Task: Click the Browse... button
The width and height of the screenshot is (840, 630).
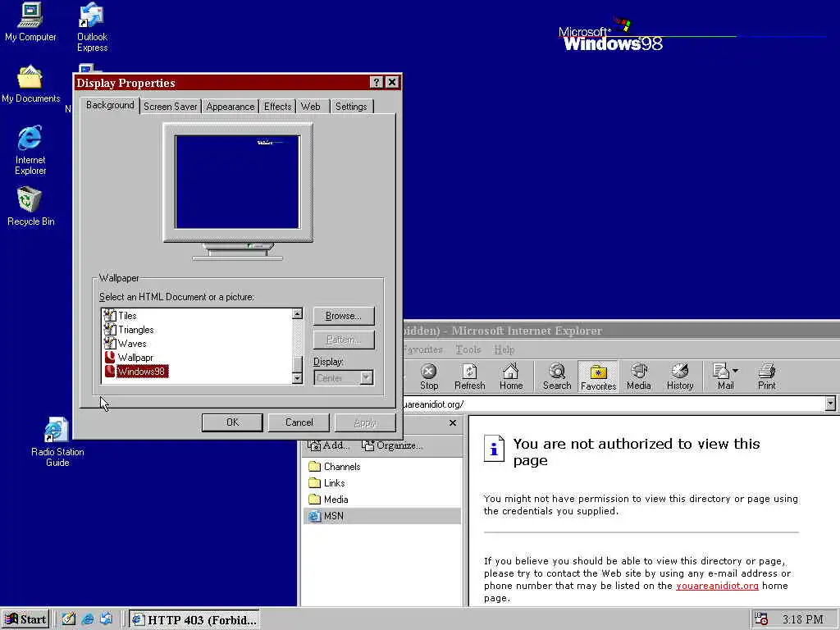Action: (344, 316)
